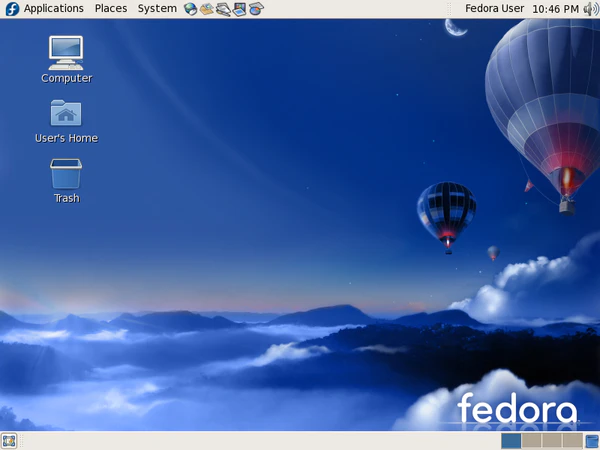
Task: Open the Applications menu
Action: (x=53, y=9)
